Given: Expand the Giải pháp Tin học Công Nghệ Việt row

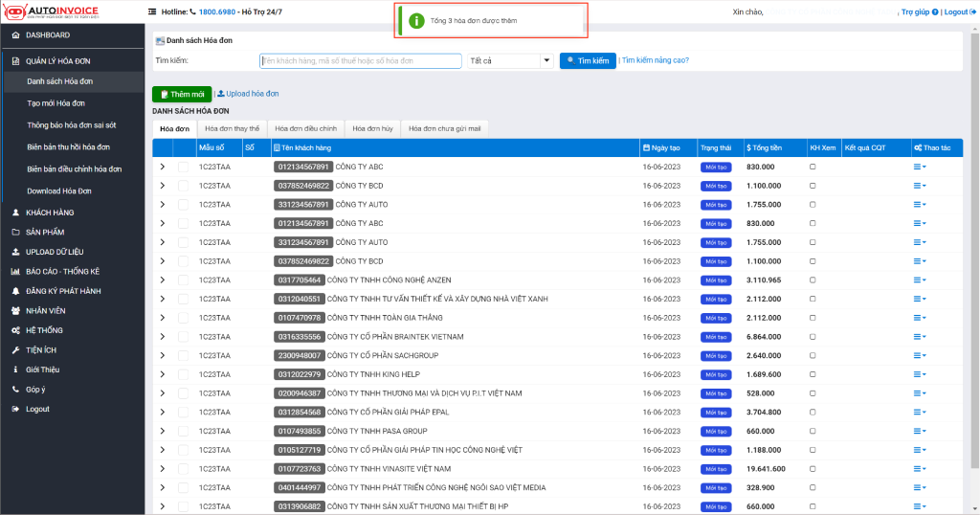Looking at the screenshot, I should click(x=163, y=450).
